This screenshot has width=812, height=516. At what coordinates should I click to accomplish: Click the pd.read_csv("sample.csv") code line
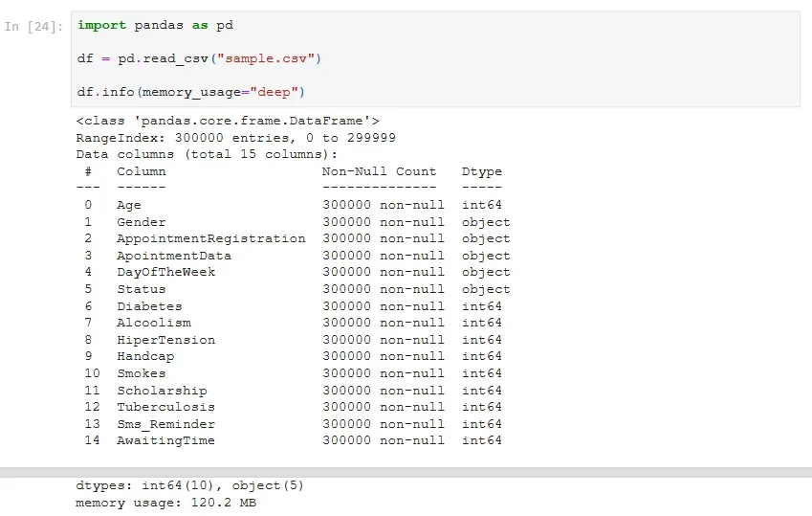pos(199,58)
